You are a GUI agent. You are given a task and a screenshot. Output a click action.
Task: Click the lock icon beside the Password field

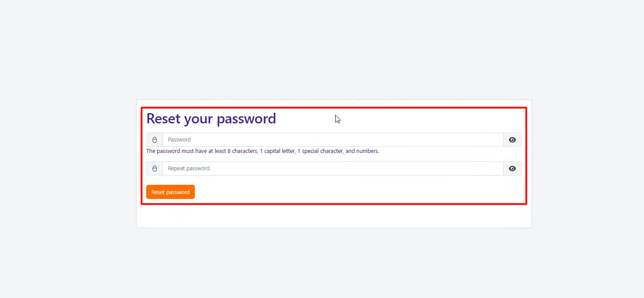point(155,140)
